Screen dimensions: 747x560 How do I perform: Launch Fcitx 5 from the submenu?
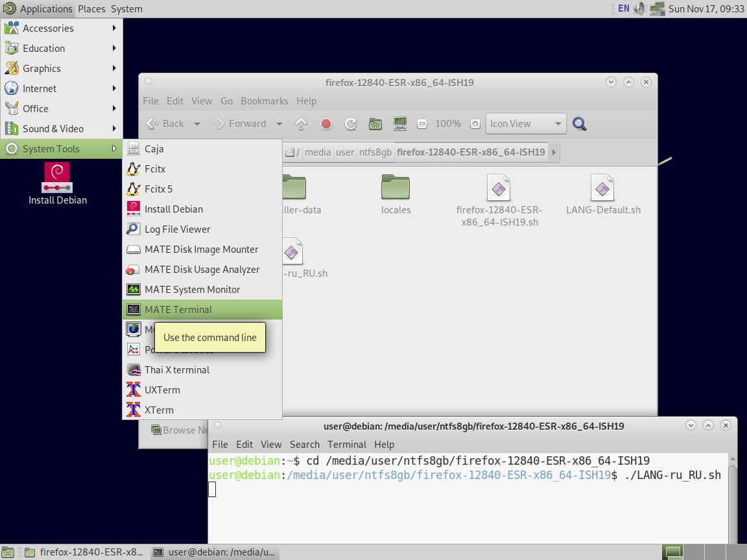202,189
